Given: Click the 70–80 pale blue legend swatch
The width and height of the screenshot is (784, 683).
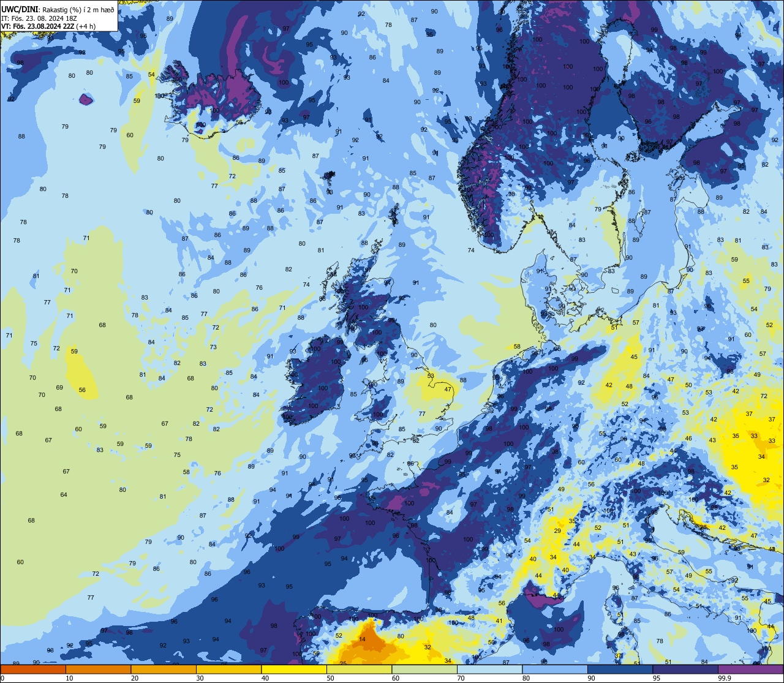Looking at the screenshot, I should click(489, 670).
